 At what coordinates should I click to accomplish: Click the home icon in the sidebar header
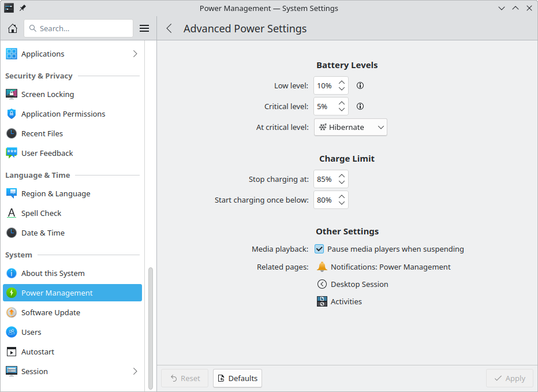[x=13, y=28]
